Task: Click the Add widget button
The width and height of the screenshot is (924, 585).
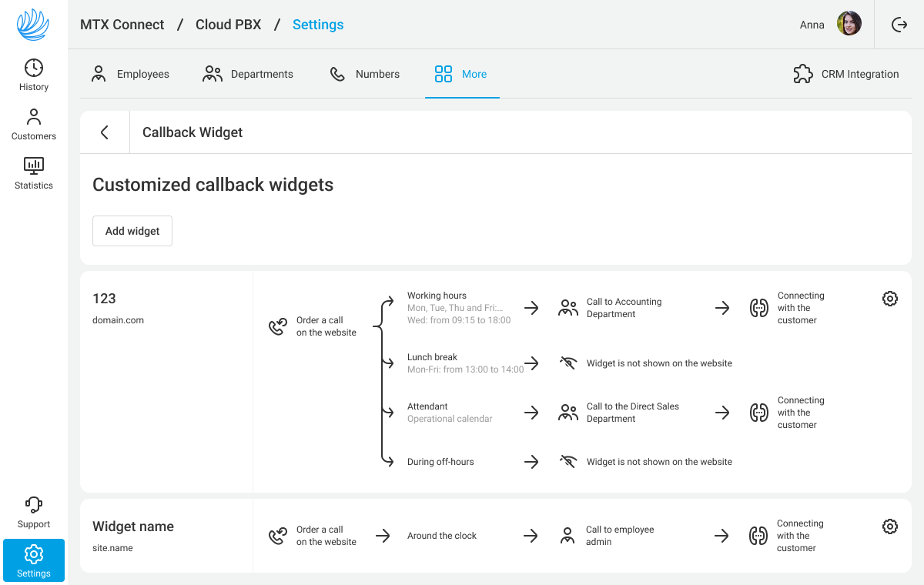Action: click(132, 231)
